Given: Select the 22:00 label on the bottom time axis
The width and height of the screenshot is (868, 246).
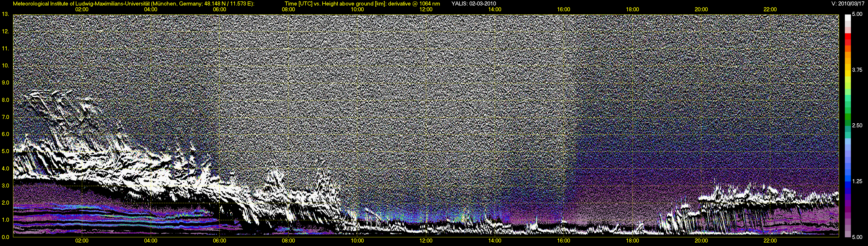Looking at the screenshot, I should pos(770,241).
